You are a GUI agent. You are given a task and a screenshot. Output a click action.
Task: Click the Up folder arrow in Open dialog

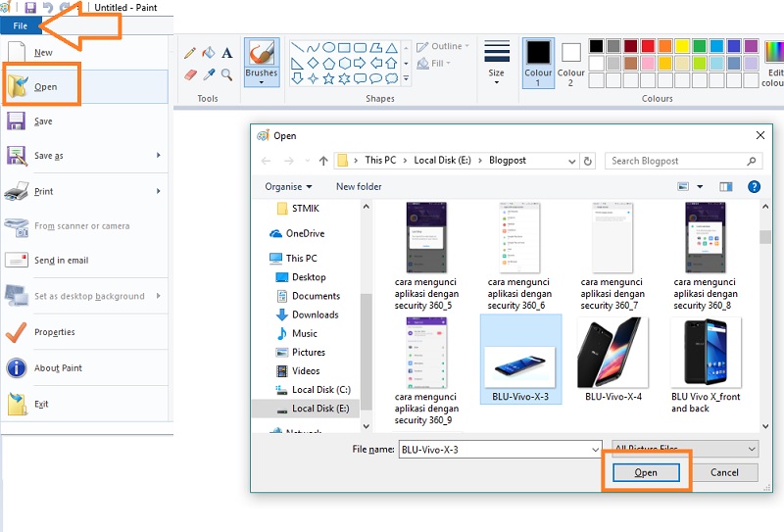323,161
